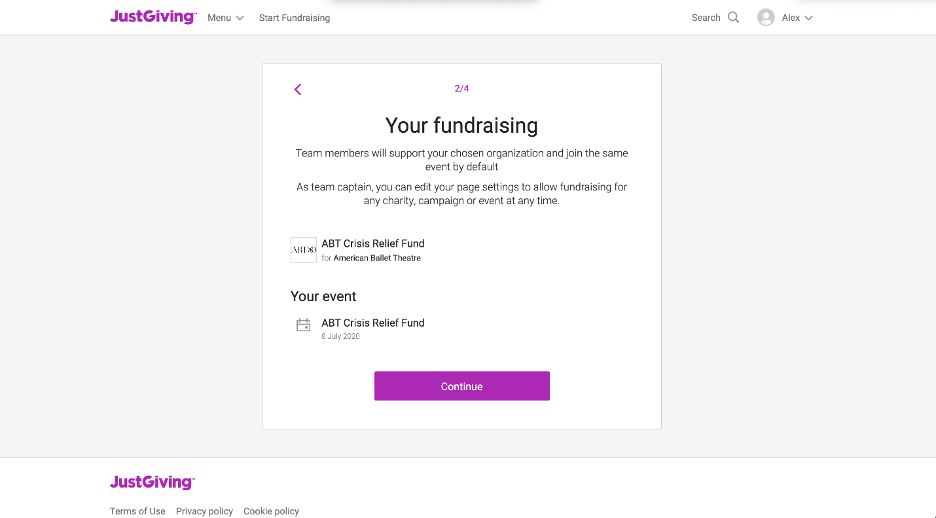Click the Search label in the header
936x518 pixels.
pyautogui.click(x=706, y=18)
